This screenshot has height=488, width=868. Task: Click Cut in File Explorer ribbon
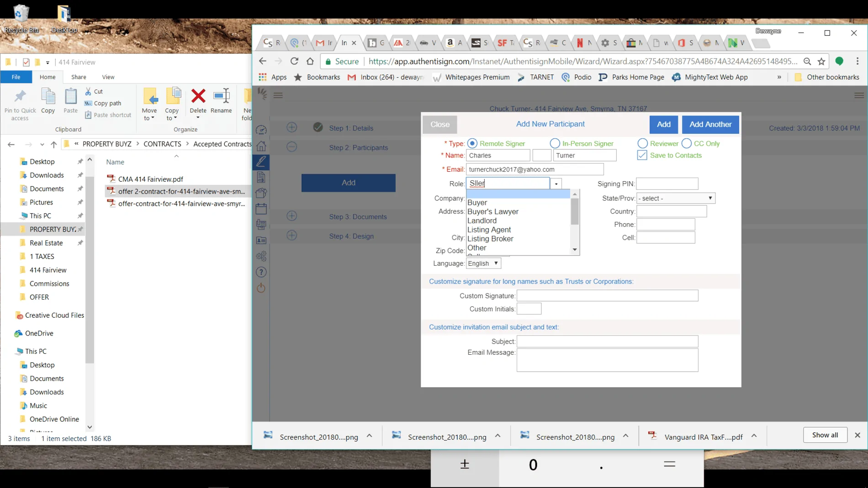coord(94,91)
